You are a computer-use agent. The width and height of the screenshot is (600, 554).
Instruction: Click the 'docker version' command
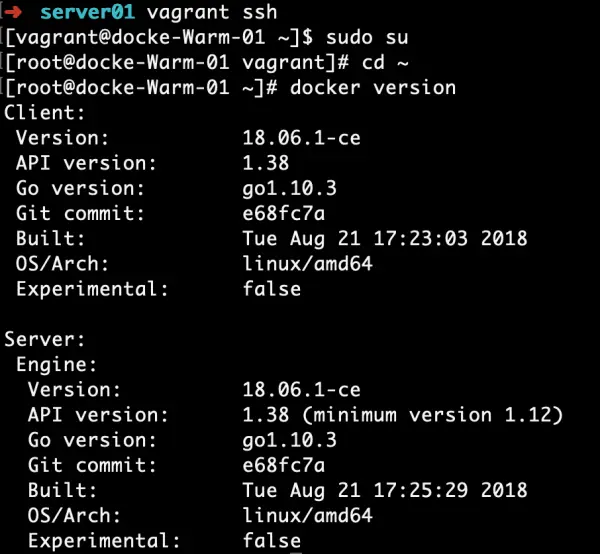[x=372, y=88]
